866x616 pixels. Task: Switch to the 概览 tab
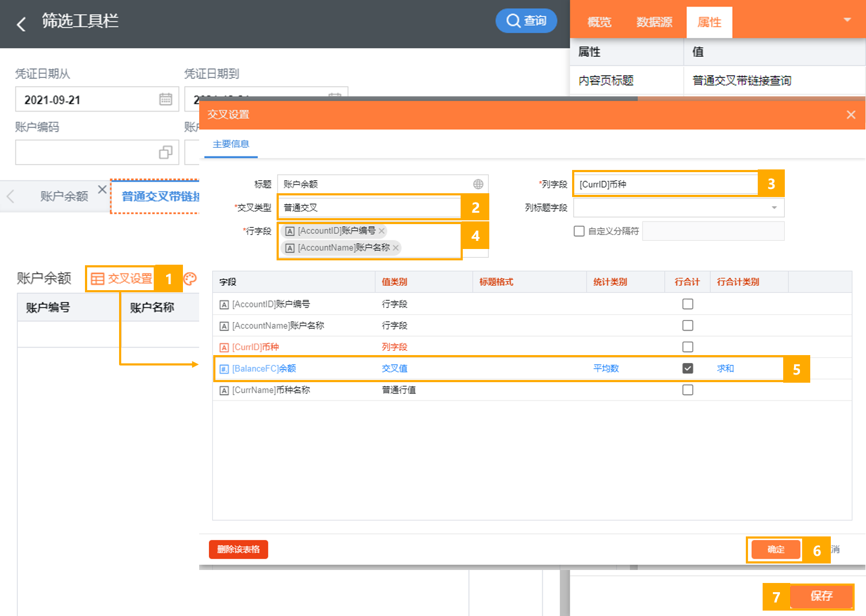[x=599, y=22]
